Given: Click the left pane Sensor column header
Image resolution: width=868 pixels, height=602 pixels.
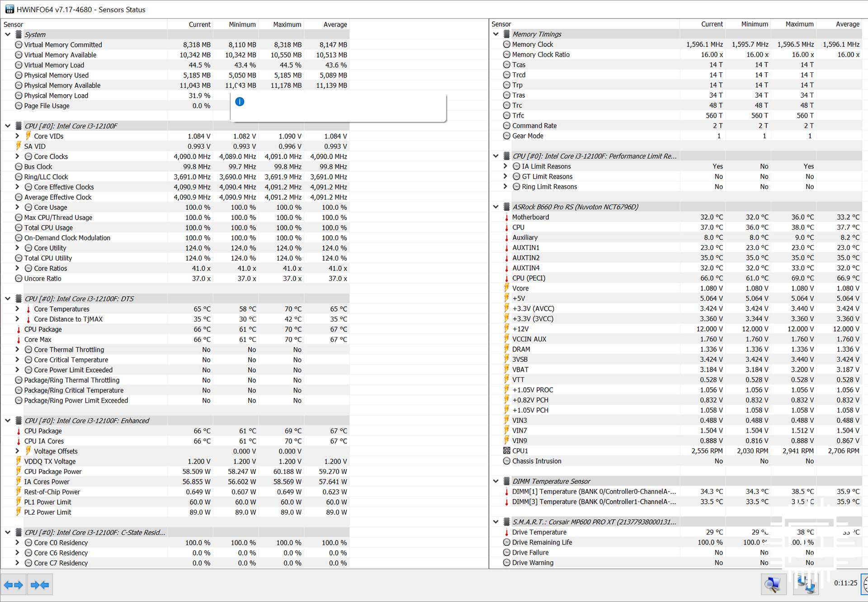Looking at the screenshot, I should pos(84,24).
